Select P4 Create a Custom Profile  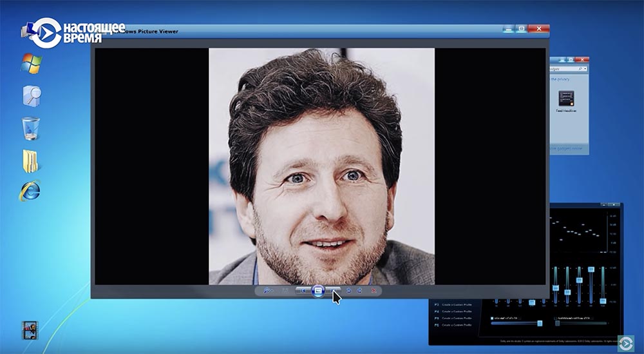point(453,311)
